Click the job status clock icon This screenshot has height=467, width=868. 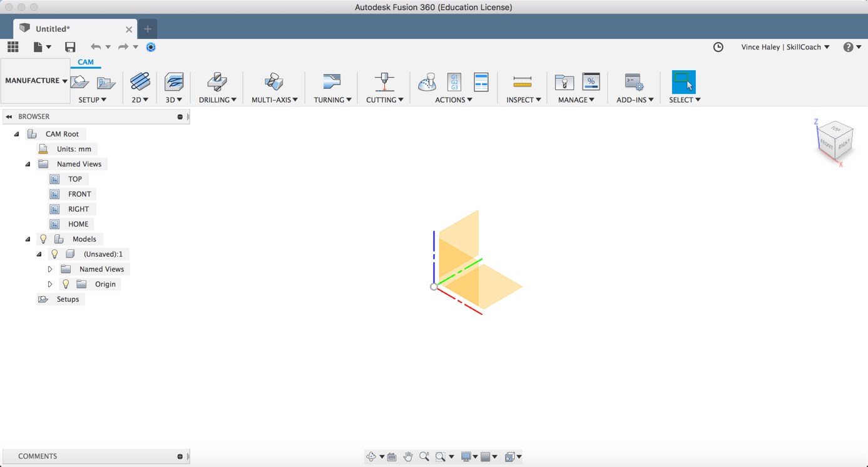click(x=718, y=47)
